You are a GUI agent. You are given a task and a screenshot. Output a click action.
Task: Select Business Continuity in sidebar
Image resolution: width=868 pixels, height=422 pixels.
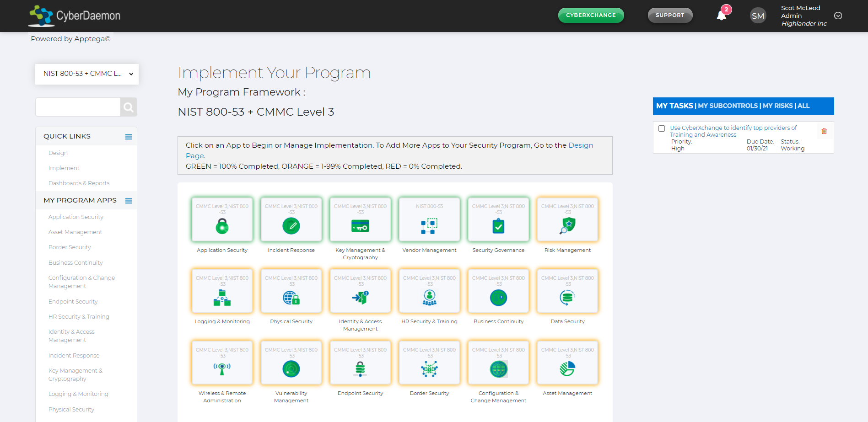75,262
